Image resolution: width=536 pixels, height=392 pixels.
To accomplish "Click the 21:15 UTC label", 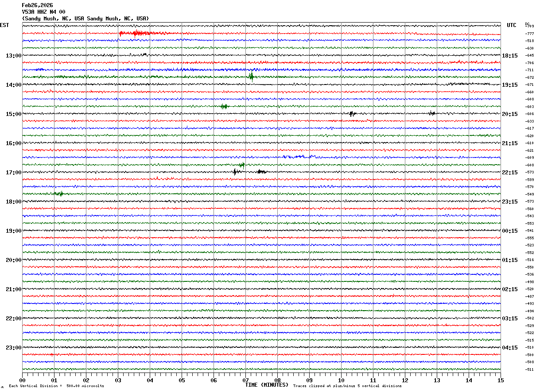I will 510,143.
